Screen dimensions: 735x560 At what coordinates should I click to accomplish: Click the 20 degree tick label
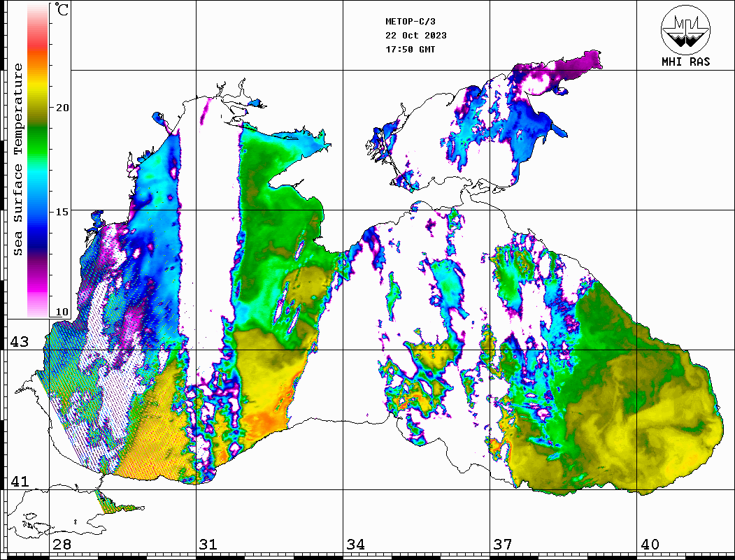click(62, 108)
